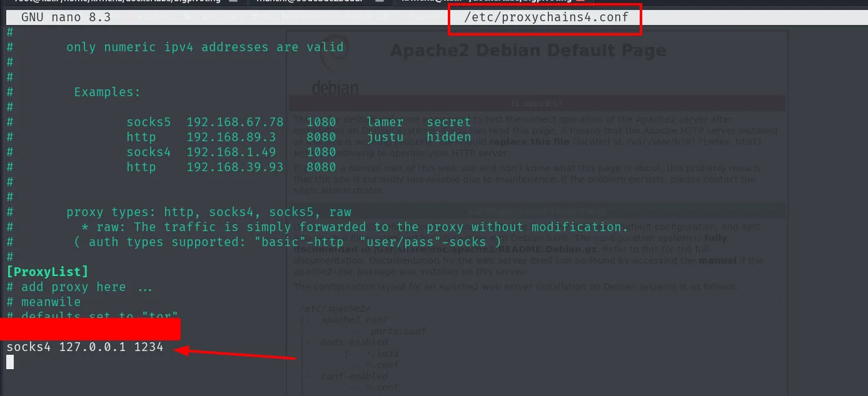Click the username 'lamer' in socks5 example

click(x=385, y=122)
